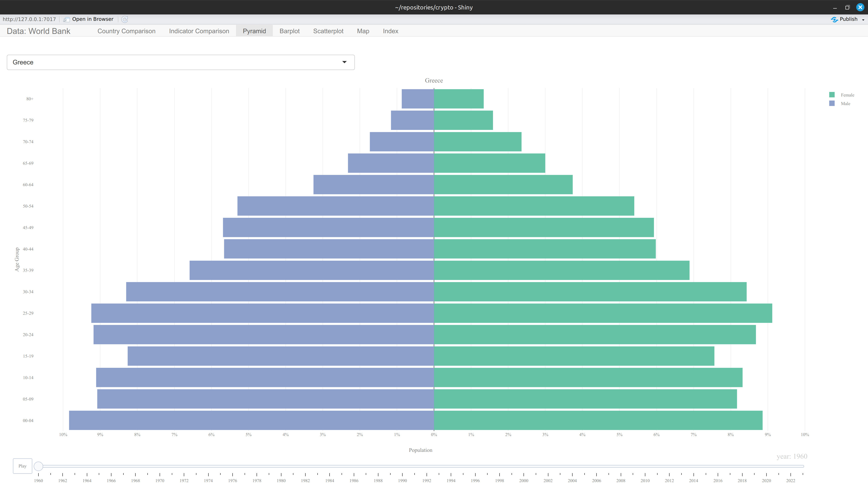Switch to the Indicator Comparison tab
The width and height of the screenshot is (868, 488).
[x=199, y=31]
